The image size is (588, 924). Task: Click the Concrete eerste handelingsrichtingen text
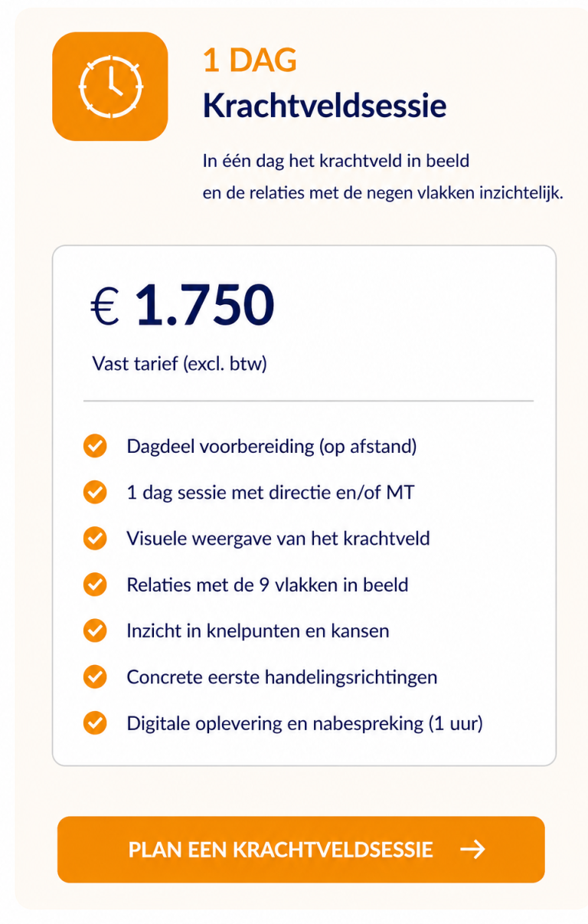coord(282,677)
